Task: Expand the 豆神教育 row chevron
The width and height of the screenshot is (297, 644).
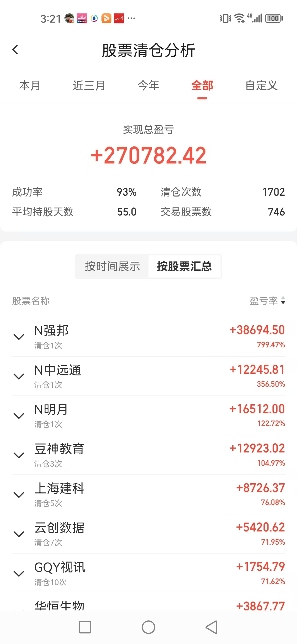Action: (19, 455)
